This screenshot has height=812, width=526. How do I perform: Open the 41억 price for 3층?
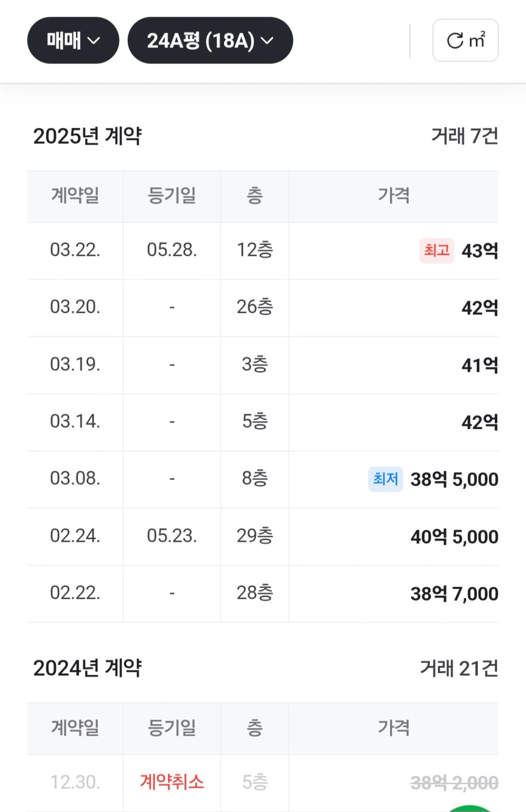(x=480, y=365)
